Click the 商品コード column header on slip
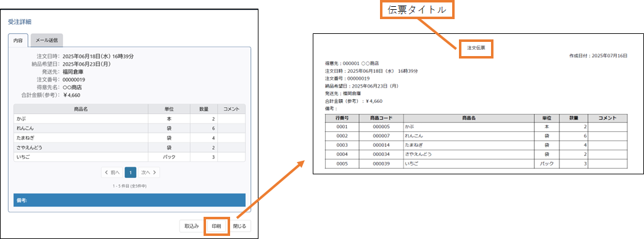Image resolution: width=644 pixels, height=239 pixels. (x=381, y=118)
